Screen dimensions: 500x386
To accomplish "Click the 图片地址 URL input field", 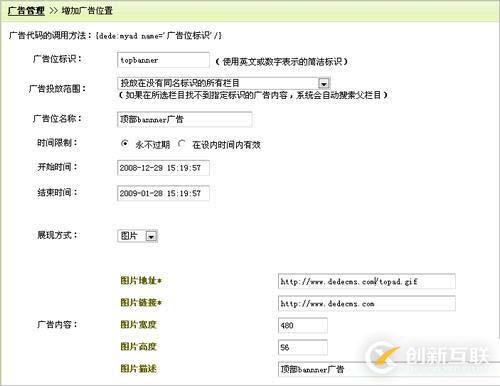I will pyautogui.click(x=367, y=282).
